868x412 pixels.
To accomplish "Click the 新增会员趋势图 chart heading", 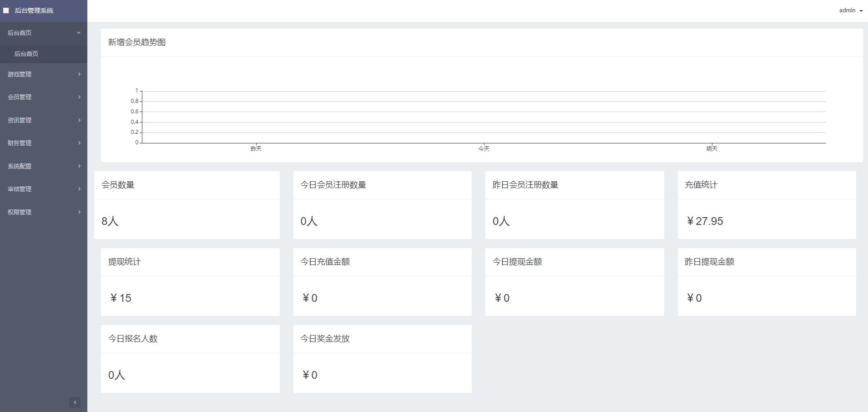I will (x=136, y=42).
